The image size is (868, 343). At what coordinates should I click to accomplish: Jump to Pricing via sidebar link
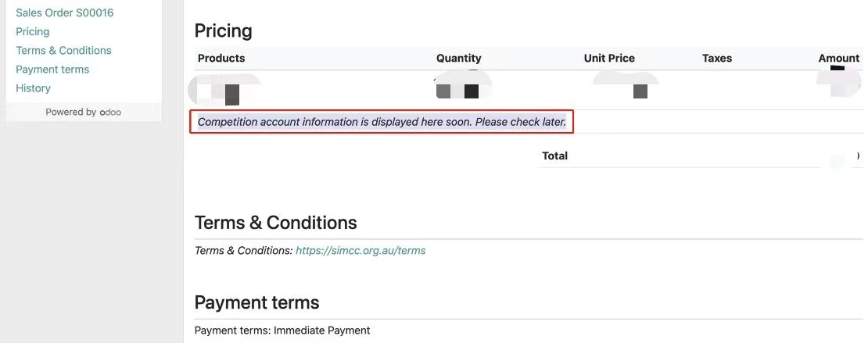(x=33, y=31)
